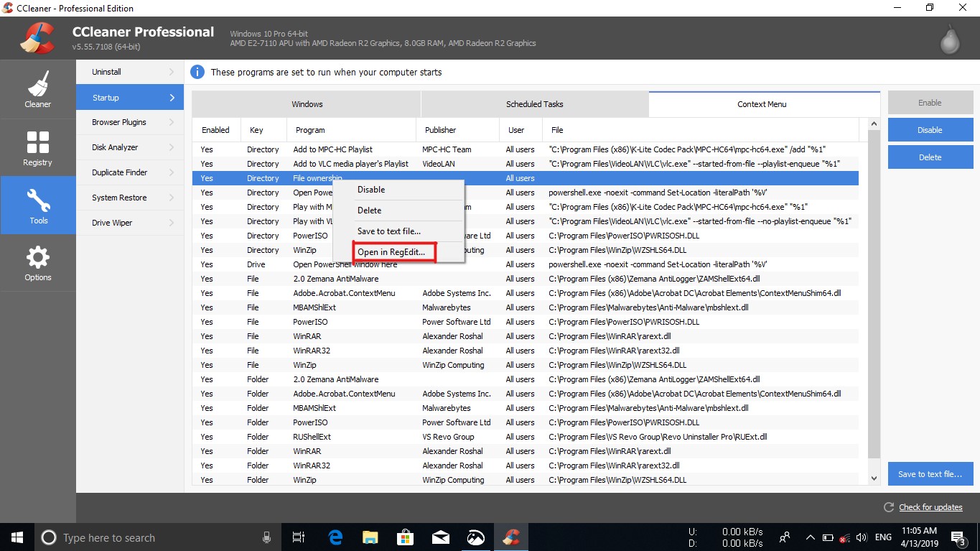Select the WinRAR32 Folder row
980x551 pixels.
[x=525, y=466]
